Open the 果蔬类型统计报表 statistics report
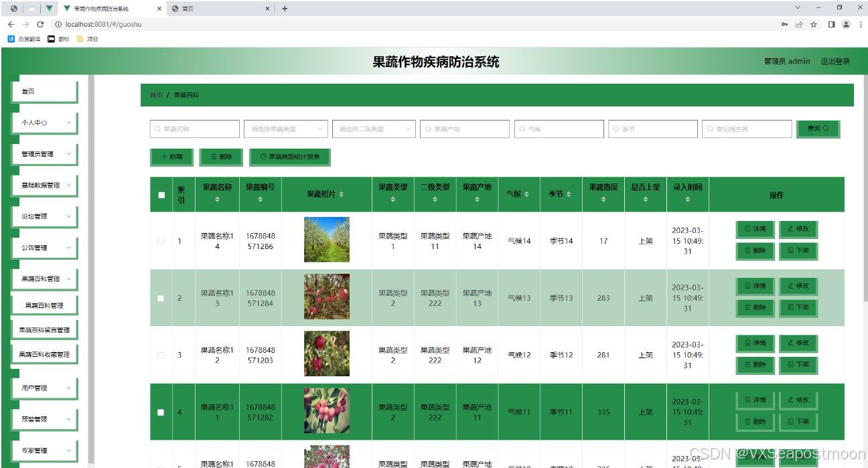Image resolution: width=868 pixels, height=468 pixels. point(289,157)
